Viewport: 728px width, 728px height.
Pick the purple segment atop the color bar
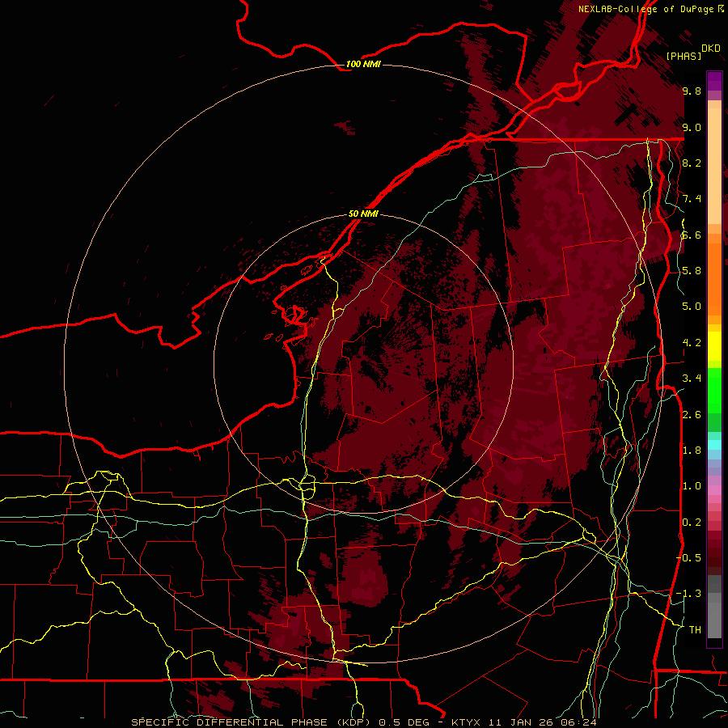(714, 81)
